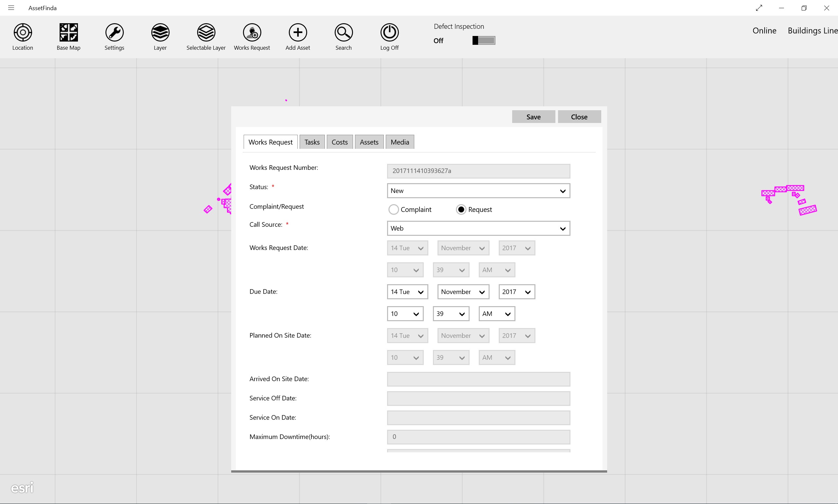Open the hamburger menu in title bar
The width and height of the screenshot is (838, 504).
tap(11, 8)
